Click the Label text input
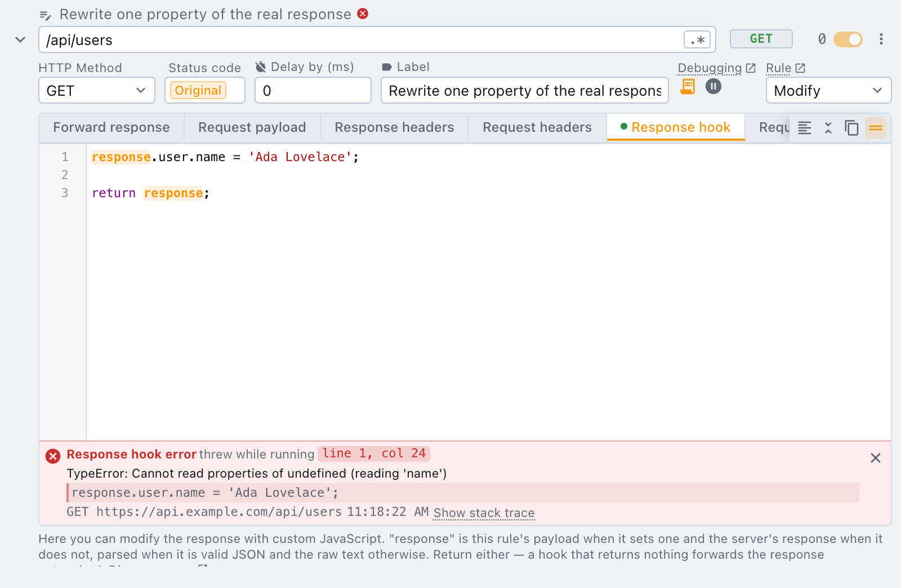The image size is (901, 588). pyautogui.click(x=525, y=91)
